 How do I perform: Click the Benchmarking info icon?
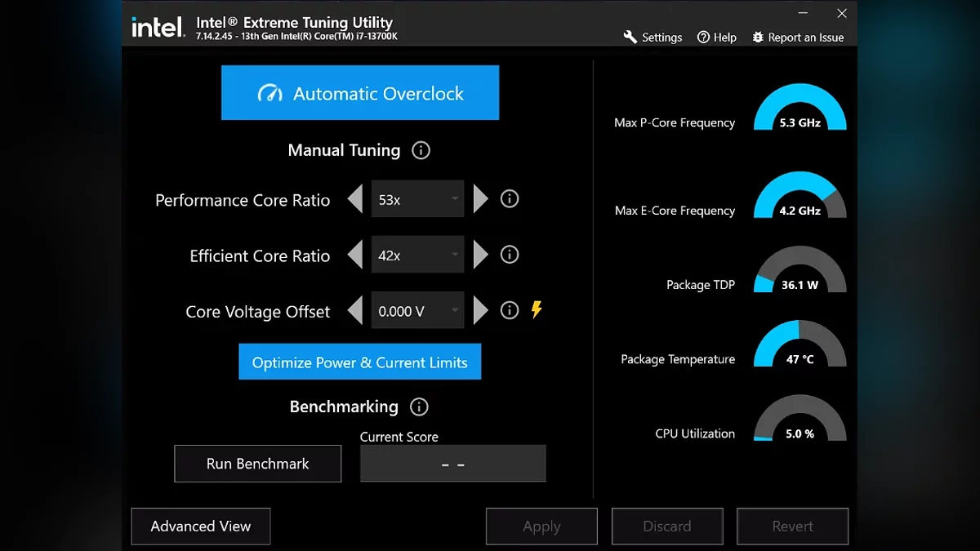click(x=419, y=407)
